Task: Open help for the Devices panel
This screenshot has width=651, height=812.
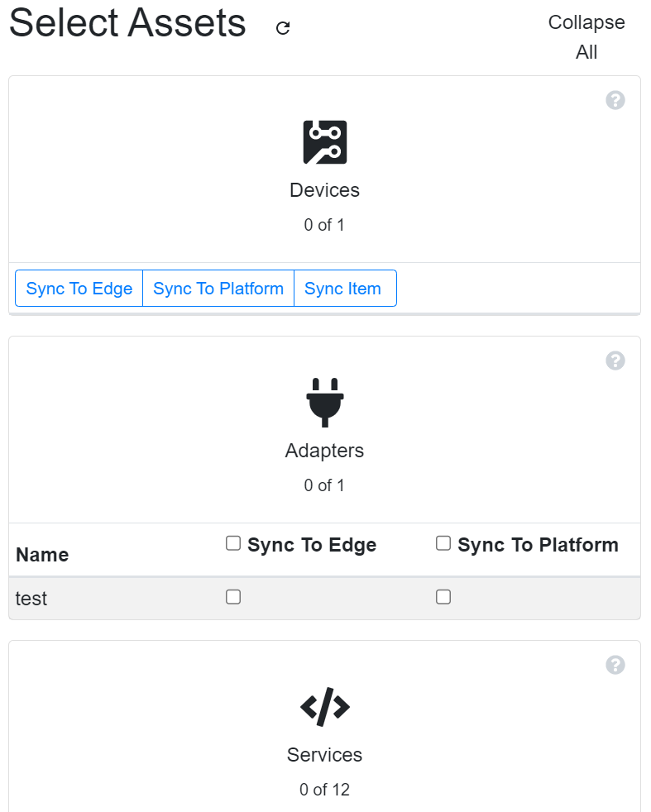Action: point(615,100)
